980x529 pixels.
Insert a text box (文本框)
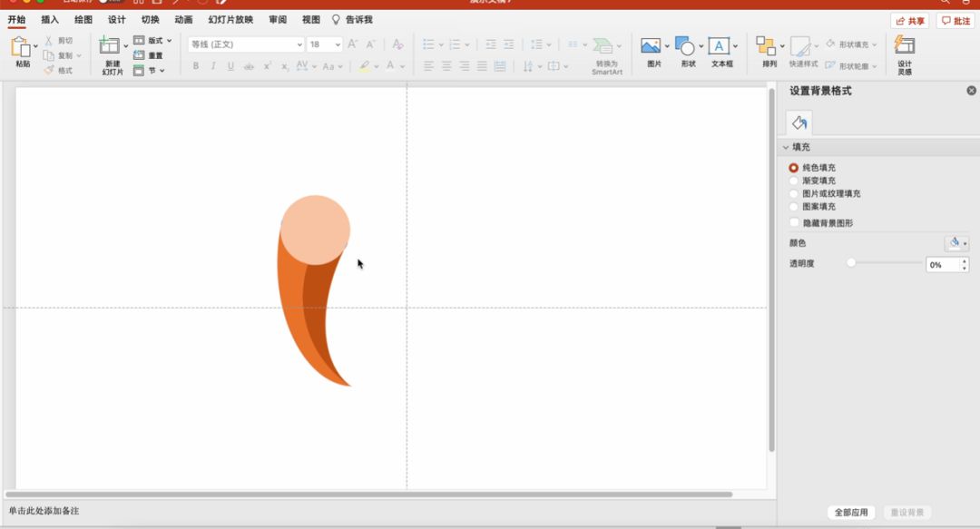coord(719,45)
